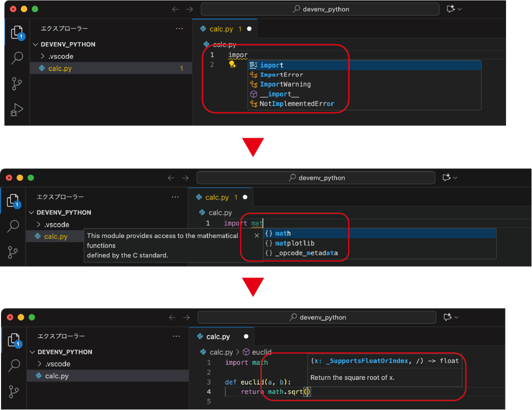Open Source Control in the 'import mat' window
The height and width of the screenshot is (410, 532).
coord(14,252)
